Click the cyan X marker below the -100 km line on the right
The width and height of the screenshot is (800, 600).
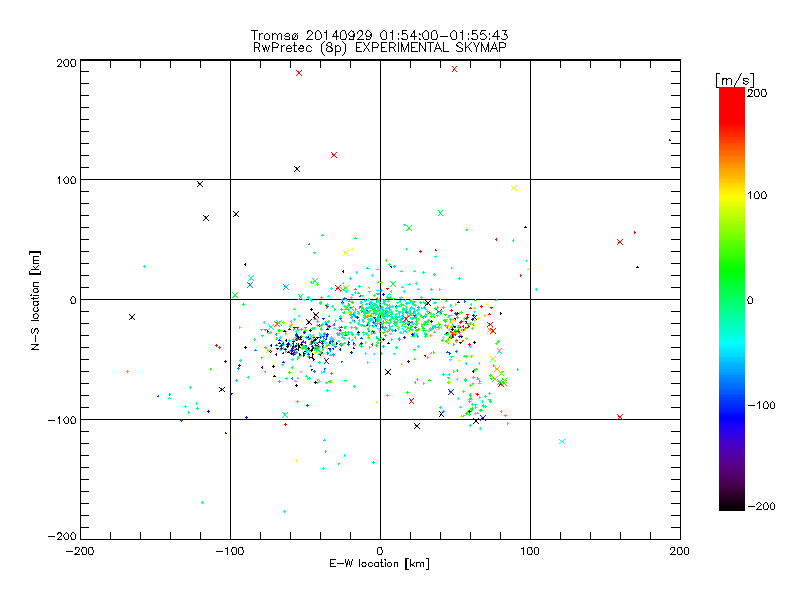562,441
